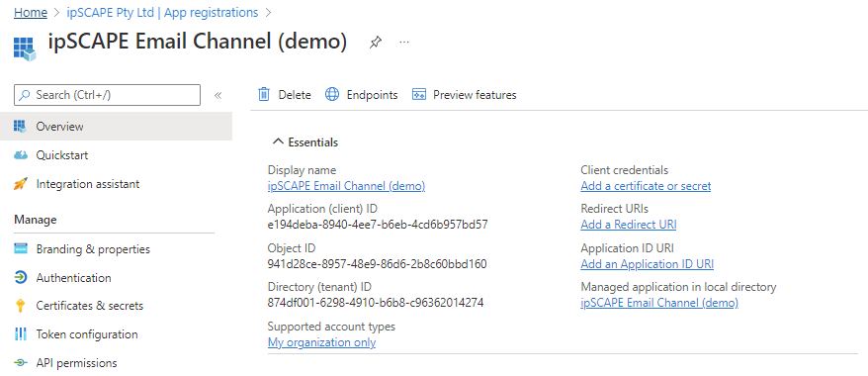Pin the ipSCAPE Email Channel page
The image size is (868, 376).
(x=376, y=43)
